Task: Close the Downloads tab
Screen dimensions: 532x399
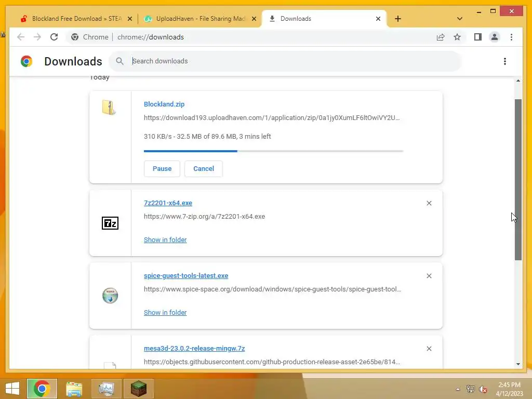Action: click(x=378, y=19)
